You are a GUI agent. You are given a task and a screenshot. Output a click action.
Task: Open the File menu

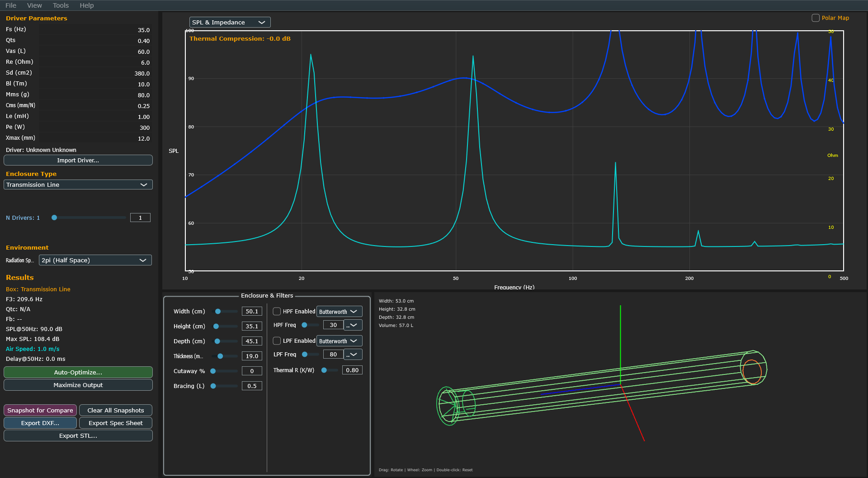click(11, 5)
